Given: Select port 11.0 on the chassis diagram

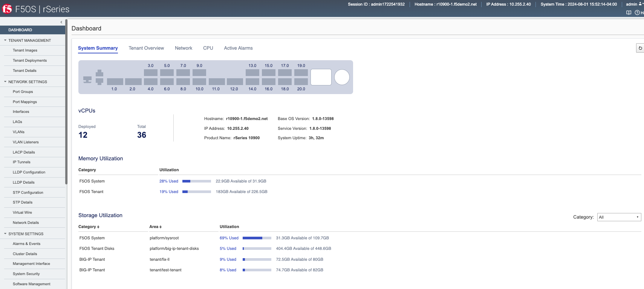Looking at the screenshot, I should coord(217,82).
